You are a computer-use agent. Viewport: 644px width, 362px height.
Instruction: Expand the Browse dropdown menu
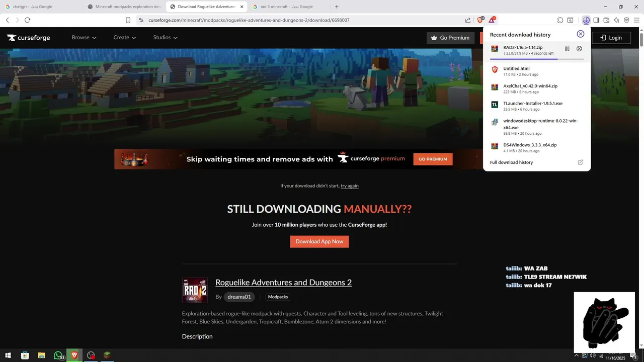point(84,38)
